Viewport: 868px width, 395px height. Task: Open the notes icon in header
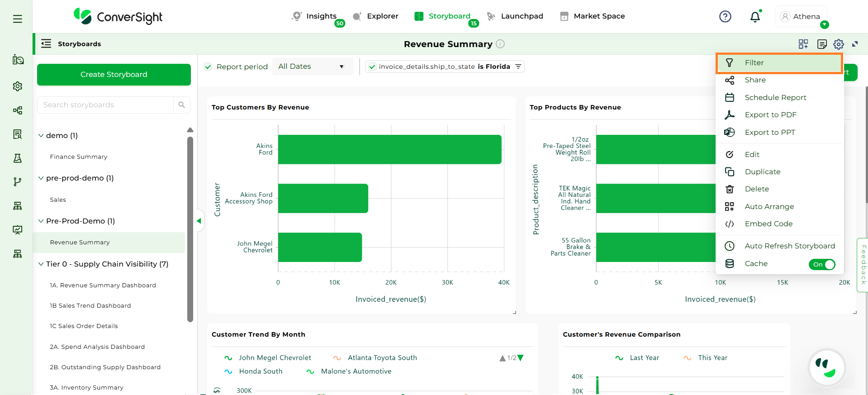tap(822, 44)
